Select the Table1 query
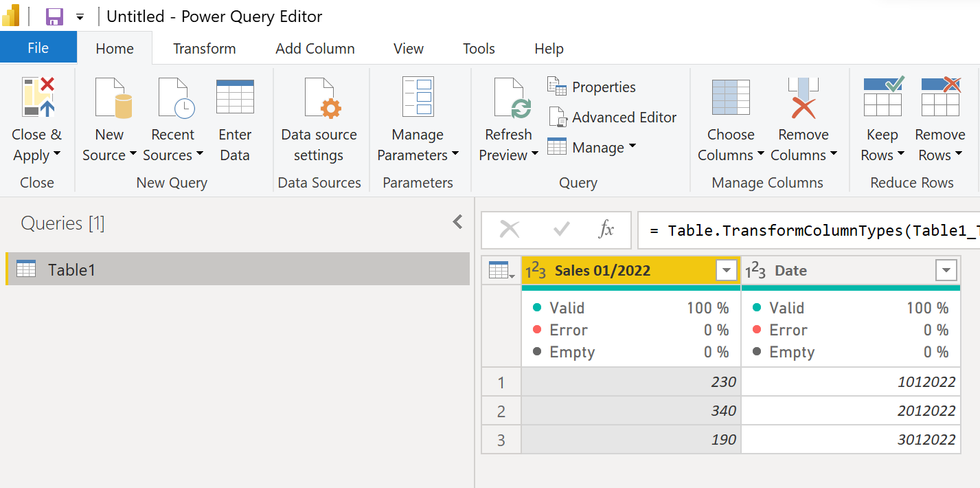The width and height of the screenshot is (980, 488). (238, 269)
